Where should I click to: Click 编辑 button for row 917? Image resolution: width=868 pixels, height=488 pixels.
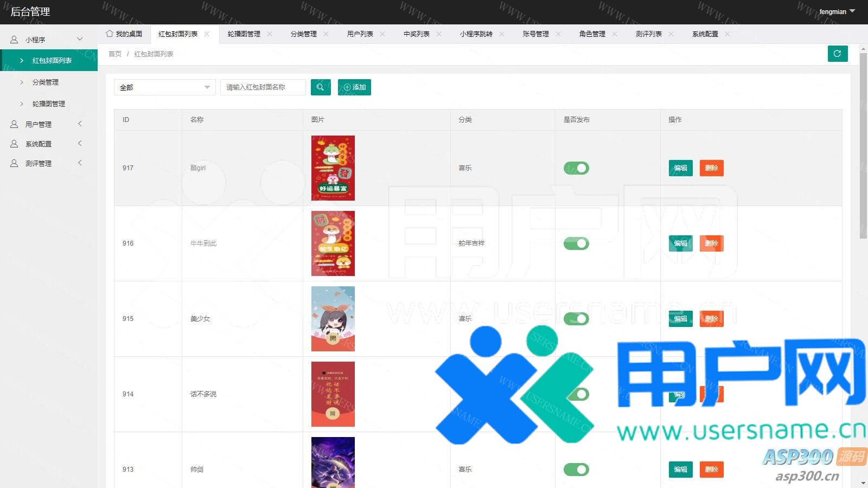click(x=680, y=168)
